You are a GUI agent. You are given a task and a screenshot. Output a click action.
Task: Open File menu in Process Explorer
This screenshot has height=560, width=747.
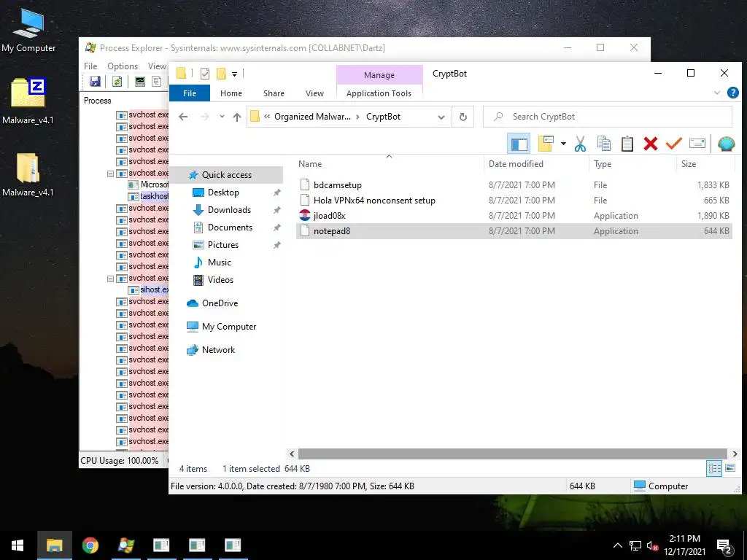click(x=90, y=66)
